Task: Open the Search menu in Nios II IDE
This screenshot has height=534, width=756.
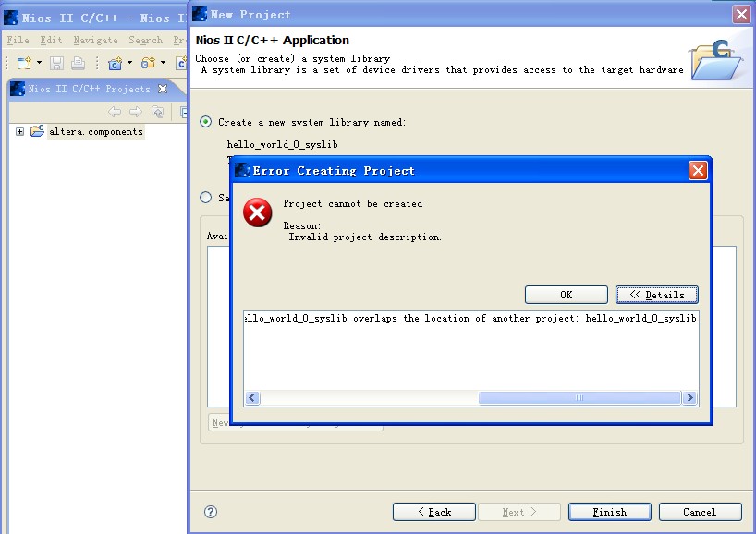Action: click(145, 40)
